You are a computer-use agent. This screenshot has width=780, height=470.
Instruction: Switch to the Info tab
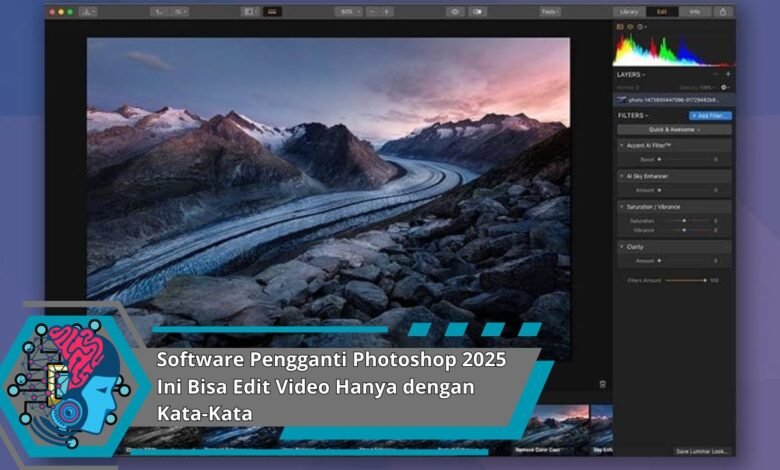[x=694, y=12]
